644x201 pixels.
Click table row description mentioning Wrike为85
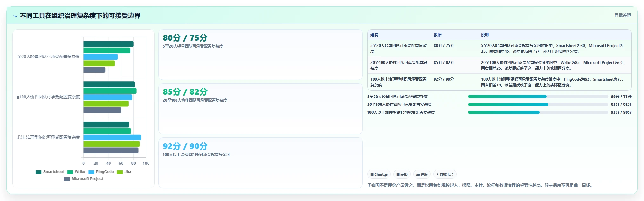point(553,65)
